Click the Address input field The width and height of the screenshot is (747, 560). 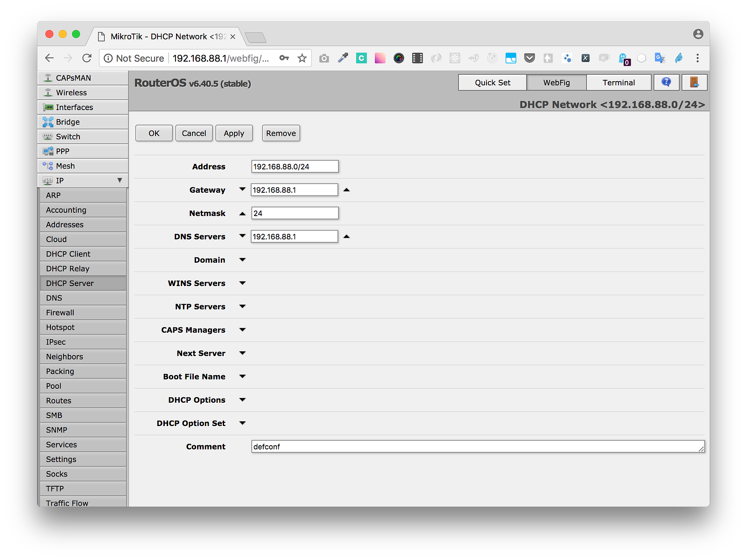click(295, 167)
